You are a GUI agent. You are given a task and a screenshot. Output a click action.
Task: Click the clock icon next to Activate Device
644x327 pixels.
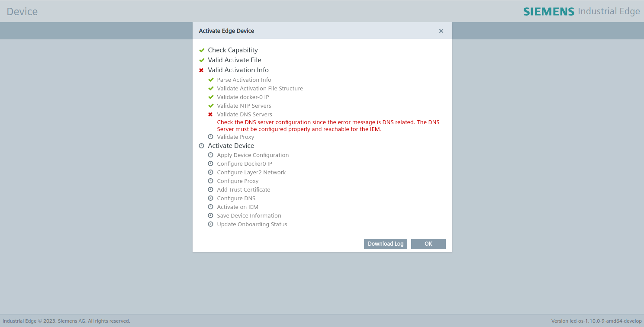pyautogui.click(x=201, y=146)
